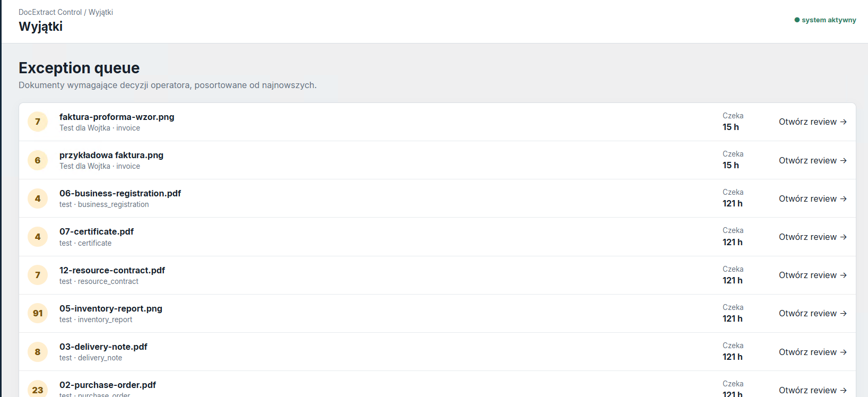868x397 pixels.
Task: Open review for 05-inventory-report.png
Action: click(x=813, y=313)
